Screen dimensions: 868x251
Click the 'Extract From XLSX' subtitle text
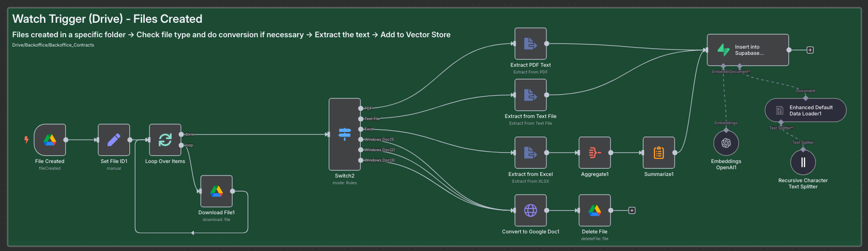click(530, 181)
